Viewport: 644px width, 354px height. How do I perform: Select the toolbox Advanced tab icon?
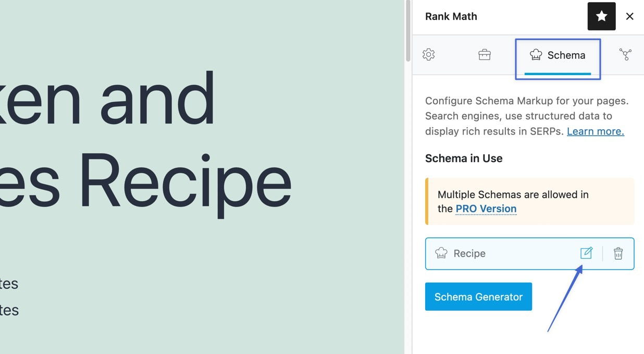pyautogui.click(x=484, y=54)
